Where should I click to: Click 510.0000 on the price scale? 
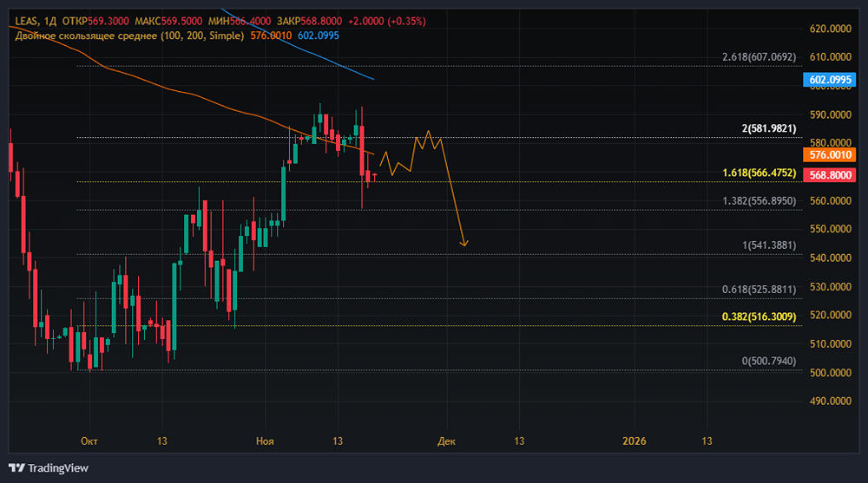click(830, 344)
